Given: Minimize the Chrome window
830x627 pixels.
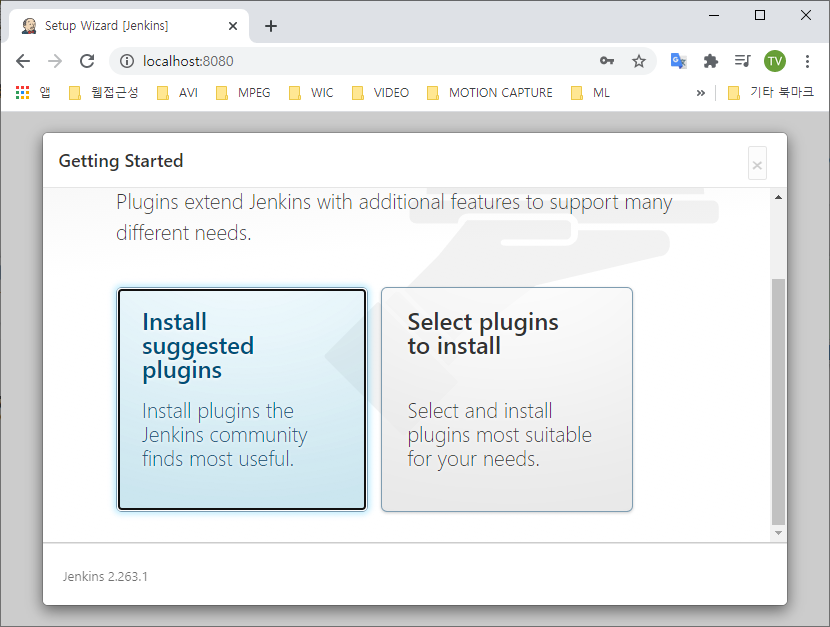Looking at the screenshot, I should coord(714,15).
